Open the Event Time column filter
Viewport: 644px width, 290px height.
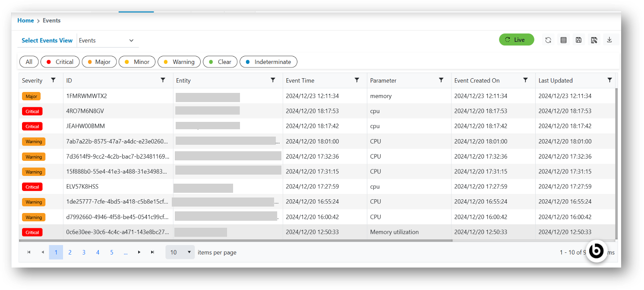(x=357, y=80)
